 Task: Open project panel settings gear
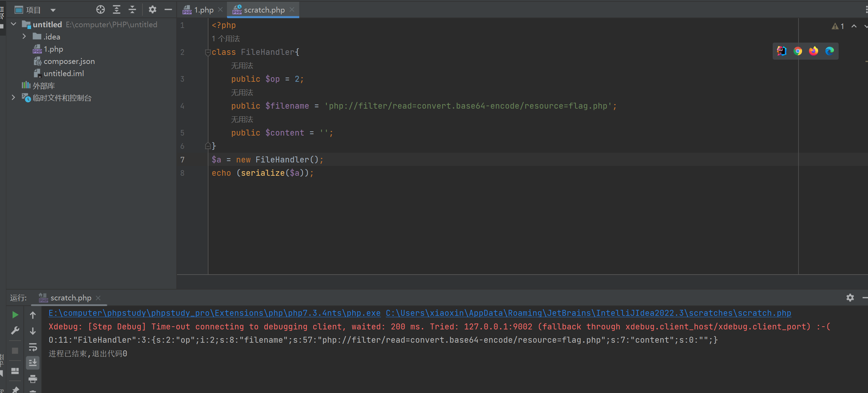tap(153, 10)
